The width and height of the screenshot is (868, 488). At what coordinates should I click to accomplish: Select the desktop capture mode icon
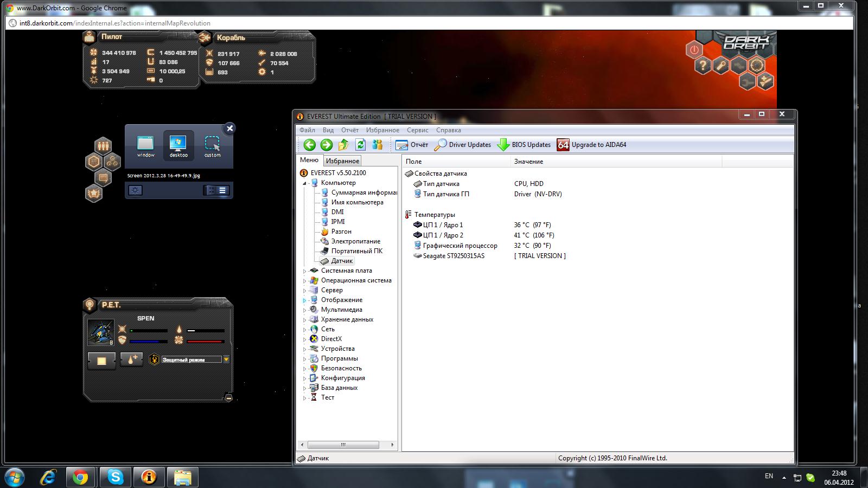coord(178,146)
